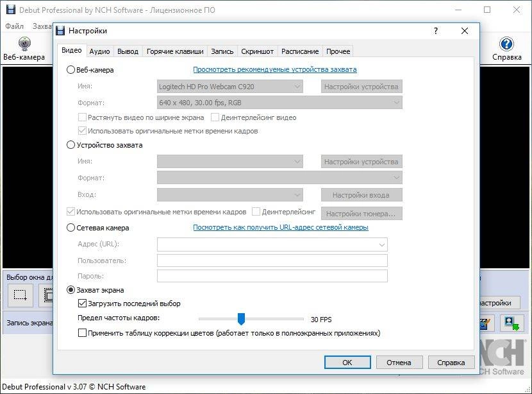This screenshot has height=394, width=532.
Task: Open the Вход dropdown
Action: click(x=229, y=194)
